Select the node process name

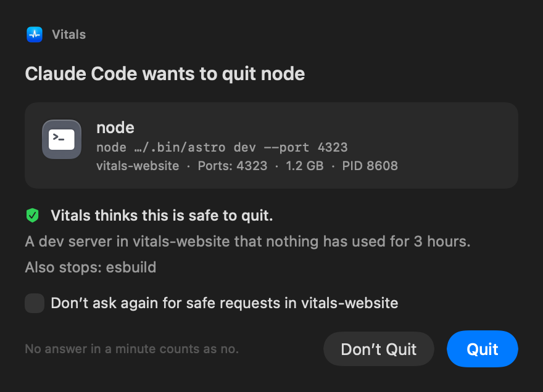point(115,128)
